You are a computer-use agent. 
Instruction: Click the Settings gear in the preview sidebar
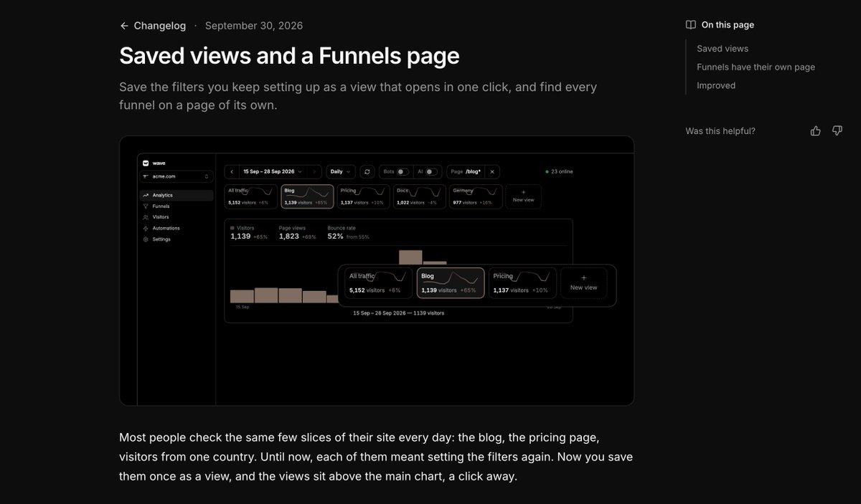[146, 239]
